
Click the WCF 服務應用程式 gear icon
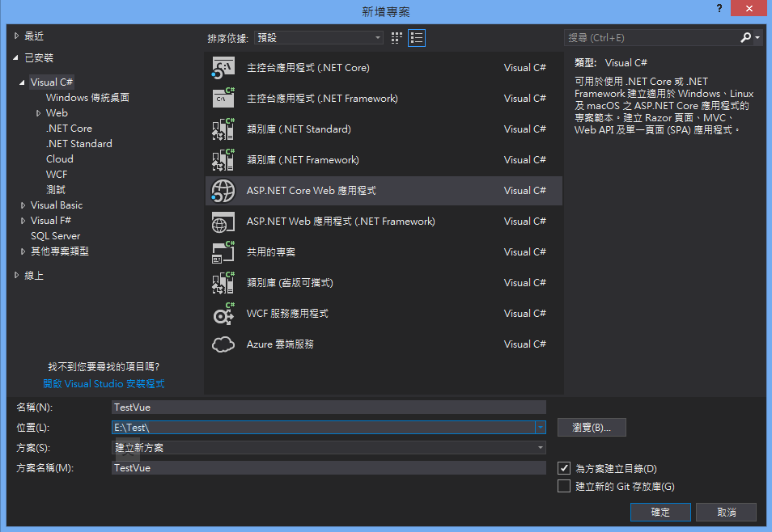click(x=223, y=314)
